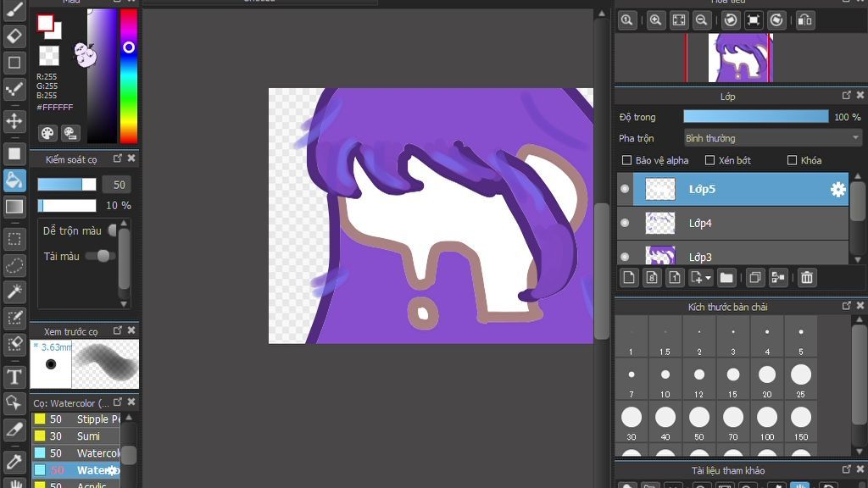The image size is (868, 488).
Task: Create a new layer folder
Action: [726, 277]
